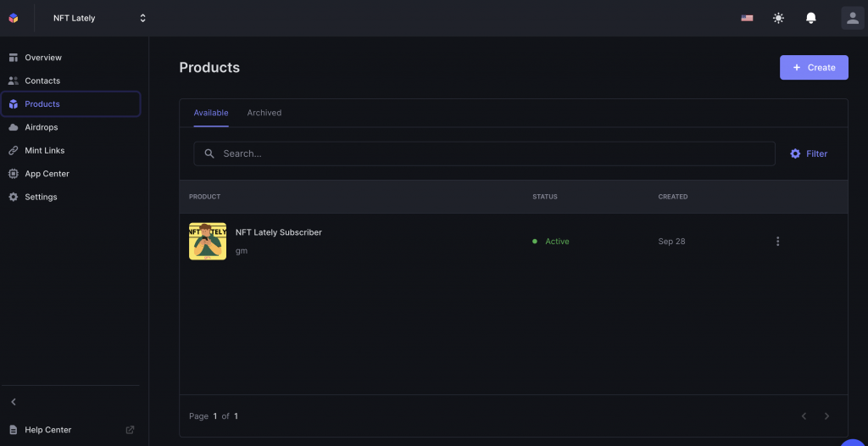Switch to the Archived tab
Viewport: 868px width, 446px height.
click(x=264, y=113)
